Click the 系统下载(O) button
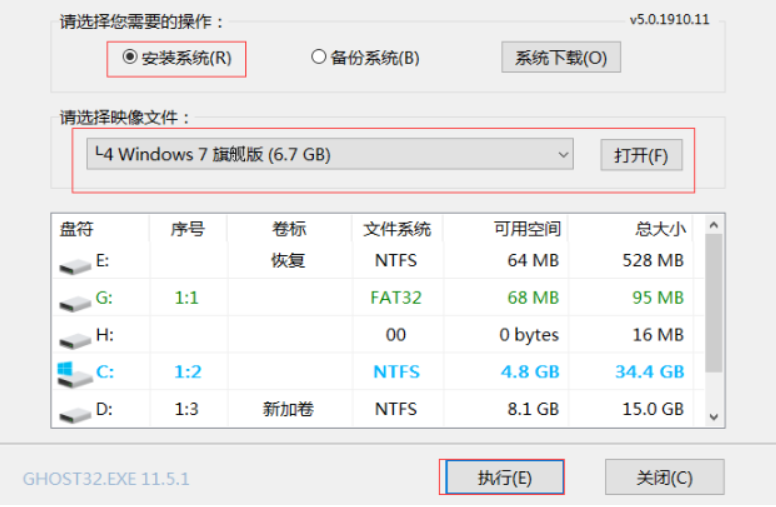 pos(560,58)
